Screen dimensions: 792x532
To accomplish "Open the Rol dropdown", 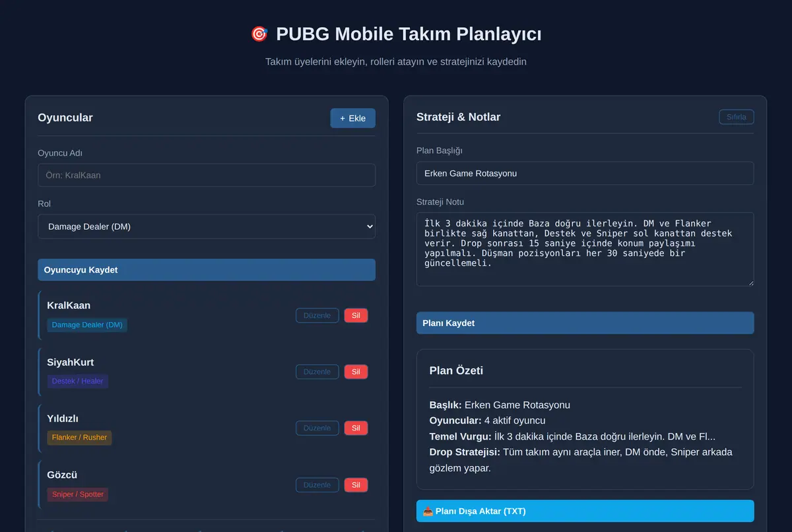I will coord(207,226).
